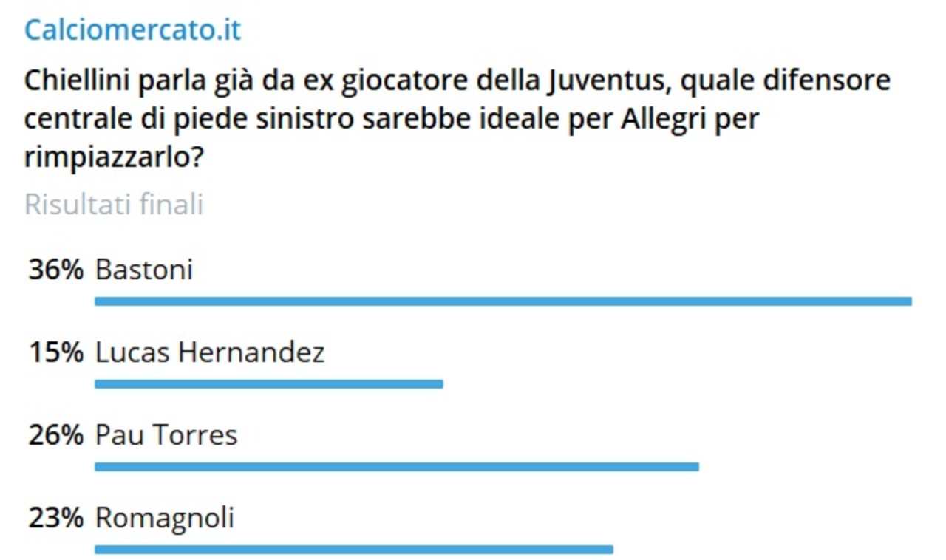Click the 23% result for Romagnoli
Viewport: 946px width, 560px height.
pyautogui.click(x=56, y=518)
